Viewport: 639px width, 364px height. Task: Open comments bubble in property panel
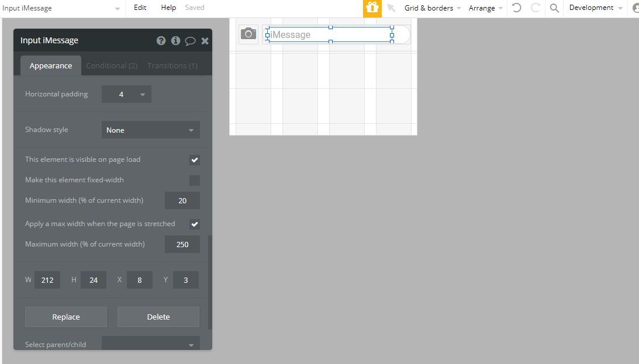pos(191,41)
